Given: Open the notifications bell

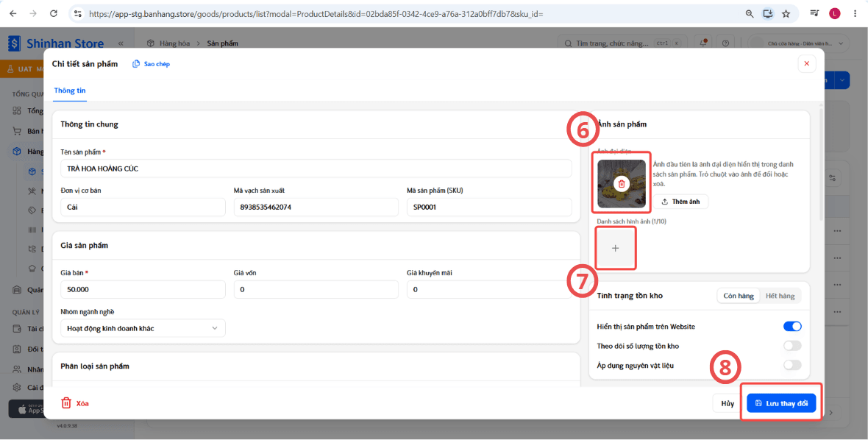Looking at the screenshot, I should point(704,43).
